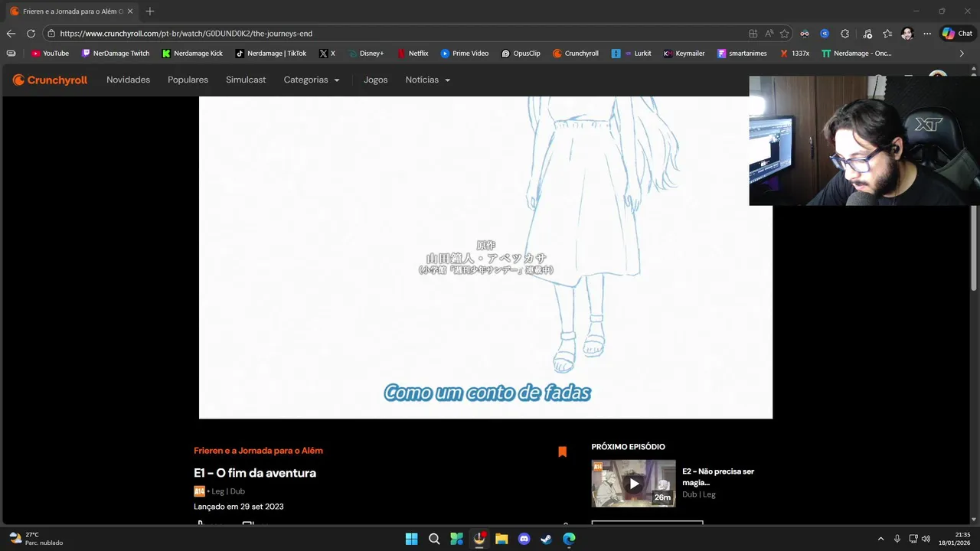The height and width of the screenshot is (551, 980).
Task: Open Microsoft Edge from the taskbar
Action: point(569,539)
